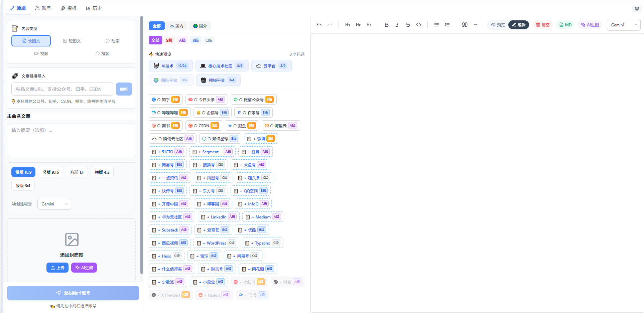Toggle bold formatting in the editor
The image size is (644, 313).
tap(387, 25)
